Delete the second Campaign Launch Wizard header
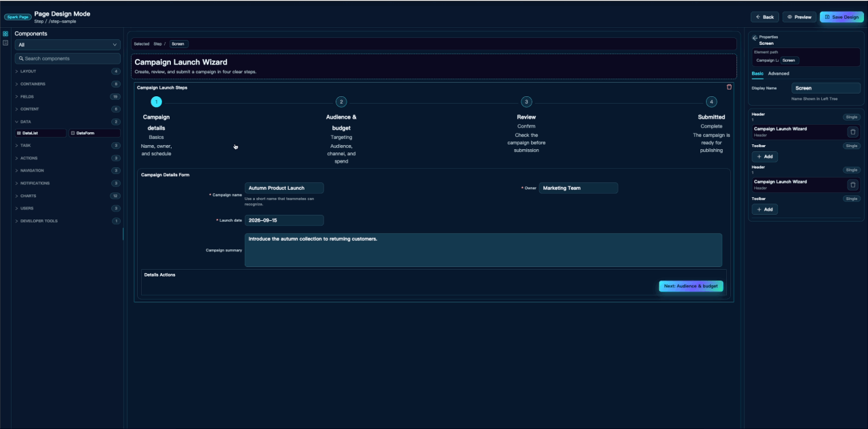This screenshot has width=868, height=429. click(x=853, y=184)
